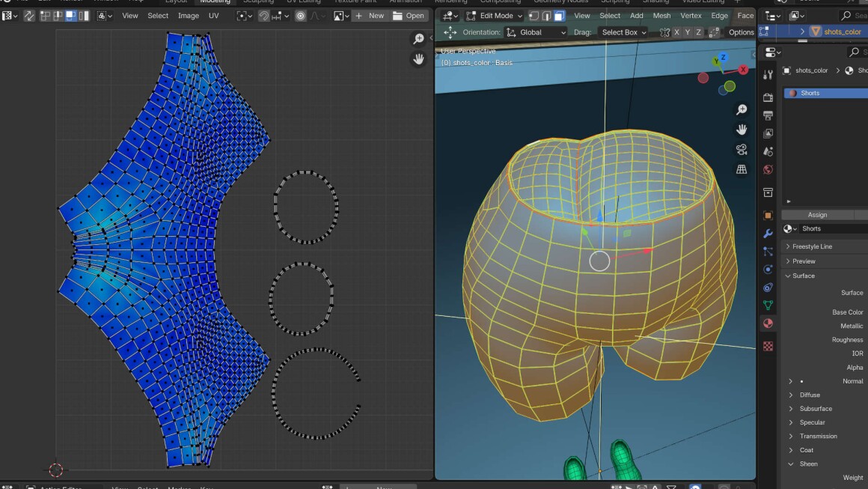The height and width of the screenshot is (489, 868).
Task: Select UV face selection mode
Action: pyautogui.click(x=71, y=16)
